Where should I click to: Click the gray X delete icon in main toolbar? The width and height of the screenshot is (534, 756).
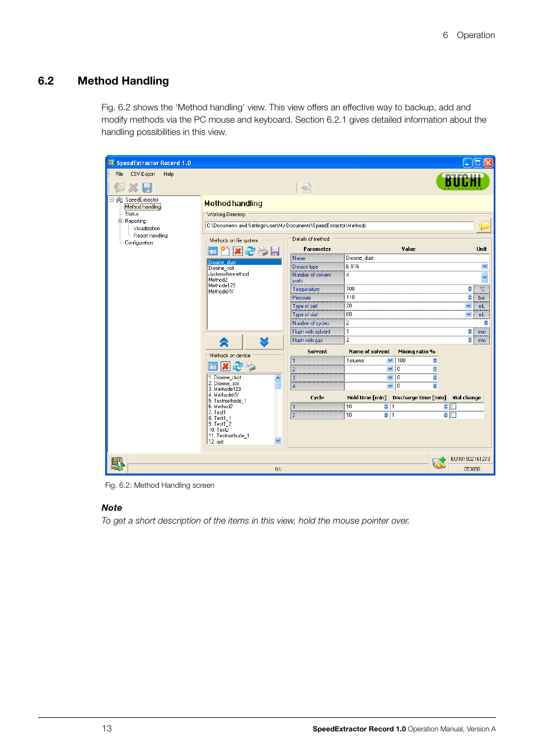click(133, 188)
